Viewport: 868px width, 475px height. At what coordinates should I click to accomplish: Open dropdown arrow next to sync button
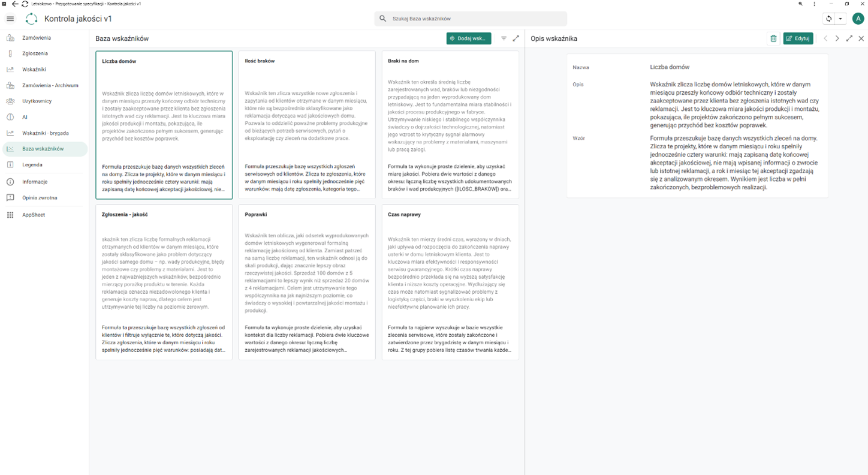click(840, 19)
